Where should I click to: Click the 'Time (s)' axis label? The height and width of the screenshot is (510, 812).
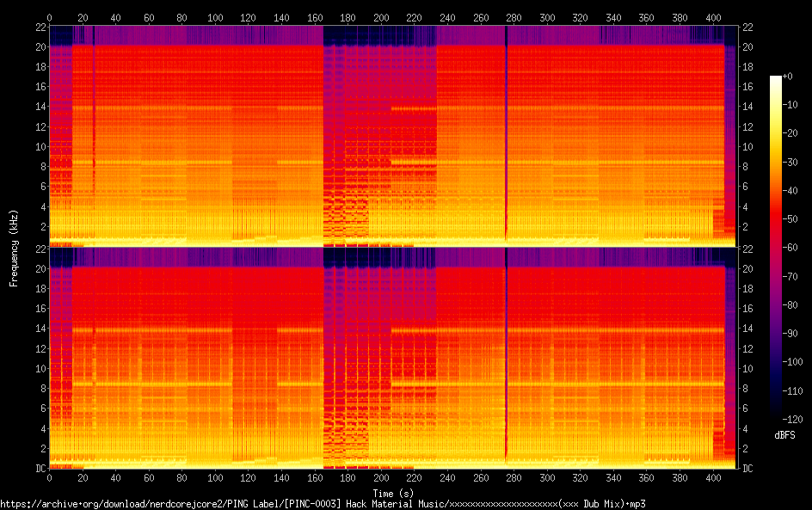385,493
